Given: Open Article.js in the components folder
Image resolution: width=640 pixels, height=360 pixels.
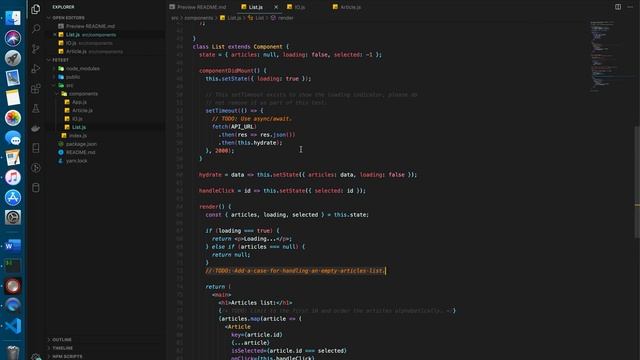Looking at the screenshot, I should pyautogui.click(x=82, y=111).
